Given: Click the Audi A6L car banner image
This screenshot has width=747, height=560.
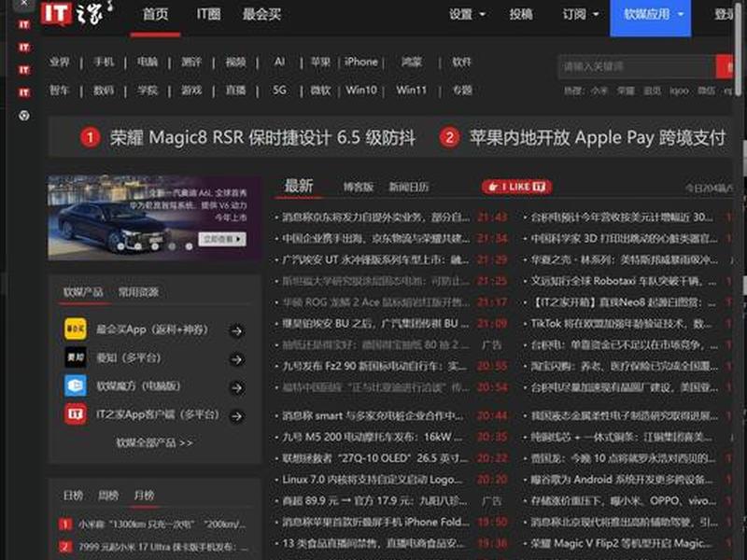Looking at the screenshot, I should coord(154,217).
